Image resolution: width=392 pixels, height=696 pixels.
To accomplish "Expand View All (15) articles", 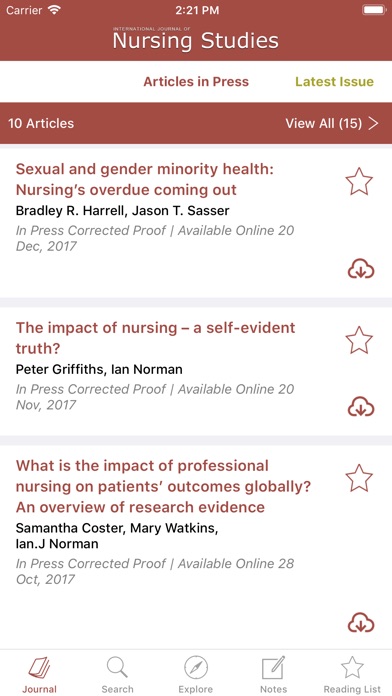I will pos(332,123).
